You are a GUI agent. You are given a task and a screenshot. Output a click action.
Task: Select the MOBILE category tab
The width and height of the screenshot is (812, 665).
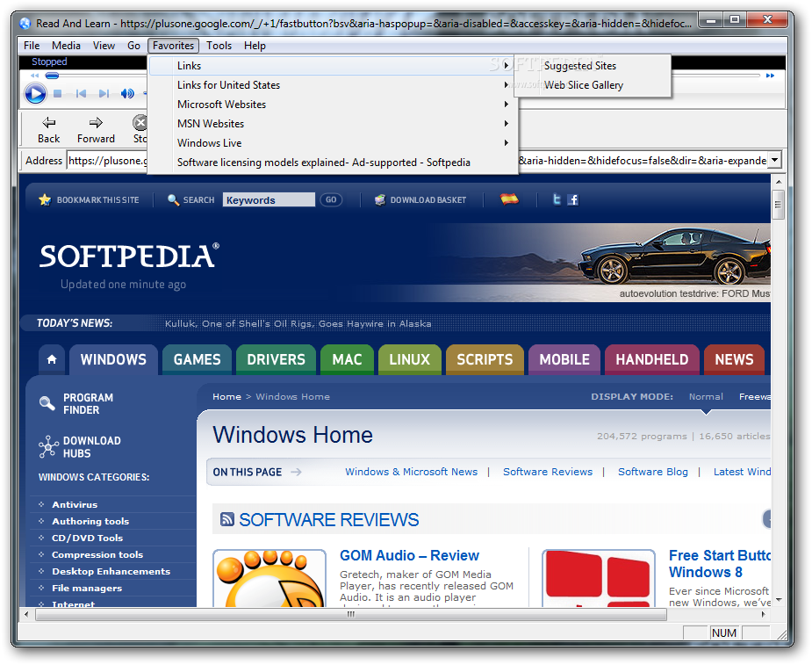point(564,359)
